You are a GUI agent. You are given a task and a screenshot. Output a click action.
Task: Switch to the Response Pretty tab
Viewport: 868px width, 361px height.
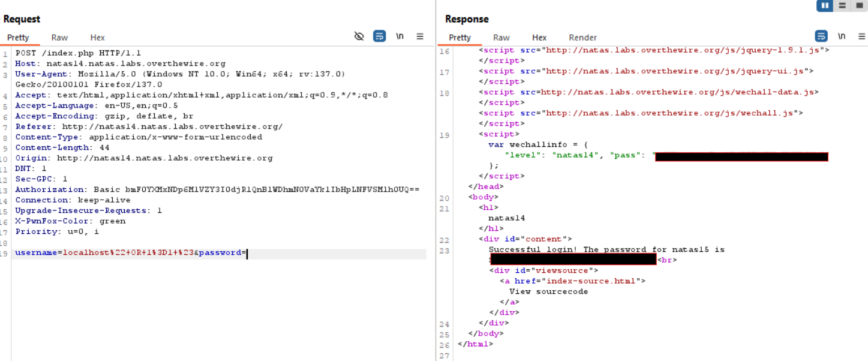459,38
